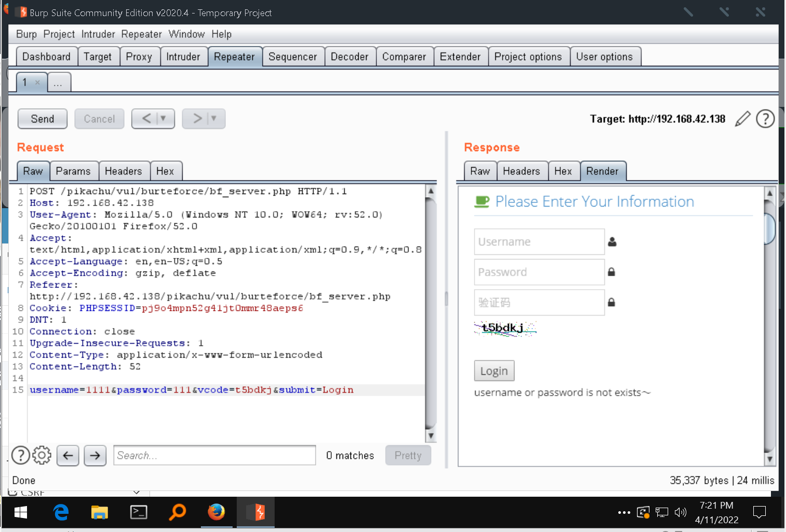Go back to previous request with < button

coord(146,119)
